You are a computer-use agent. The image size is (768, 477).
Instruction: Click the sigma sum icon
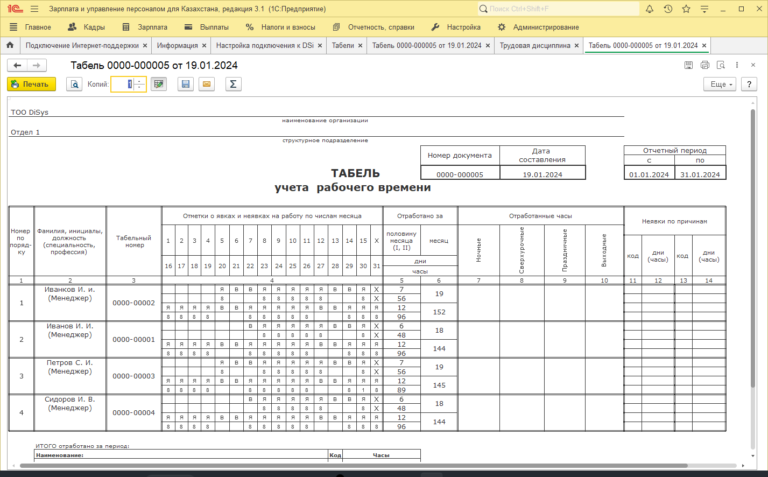(x=234, y=84)
